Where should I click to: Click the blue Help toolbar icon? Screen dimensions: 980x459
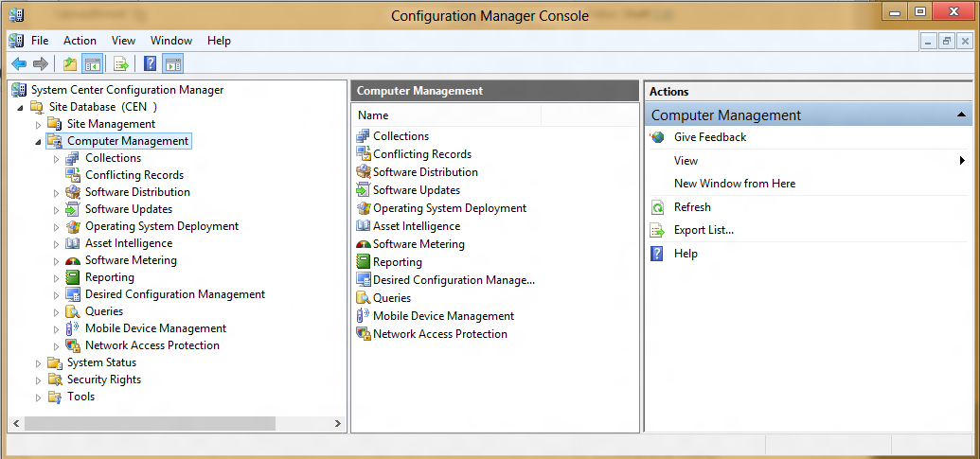(x=150, y=63)
